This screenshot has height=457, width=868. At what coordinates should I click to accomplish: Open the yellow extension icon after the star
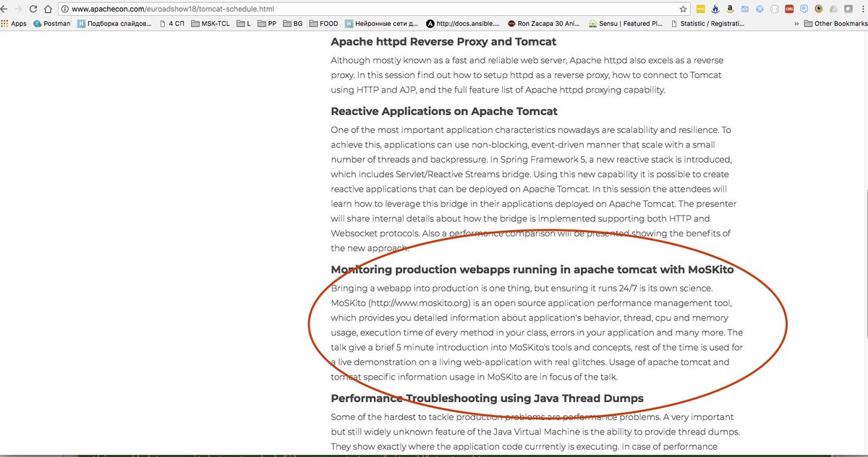(x=700, y=9)
